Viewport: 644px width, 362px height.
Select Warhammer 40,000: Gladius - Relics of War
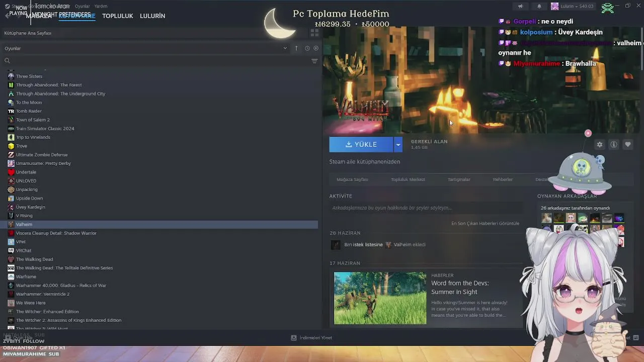click(61, 286)
